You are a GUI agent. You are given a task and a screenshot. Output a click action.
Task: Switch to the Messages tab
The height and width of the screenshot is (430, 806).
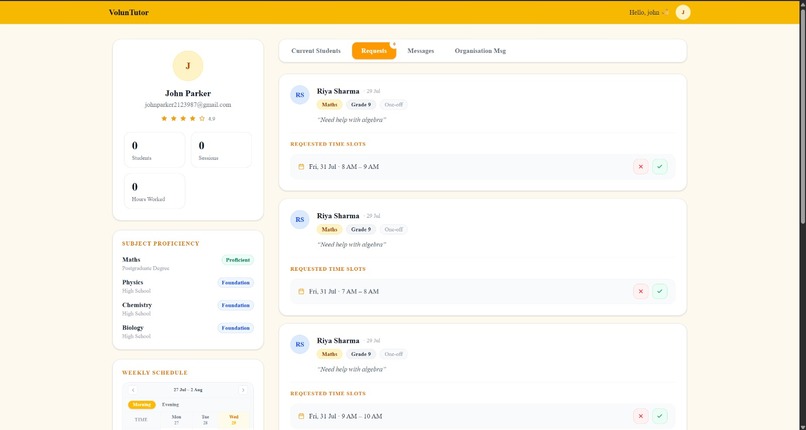click(420, 51)
